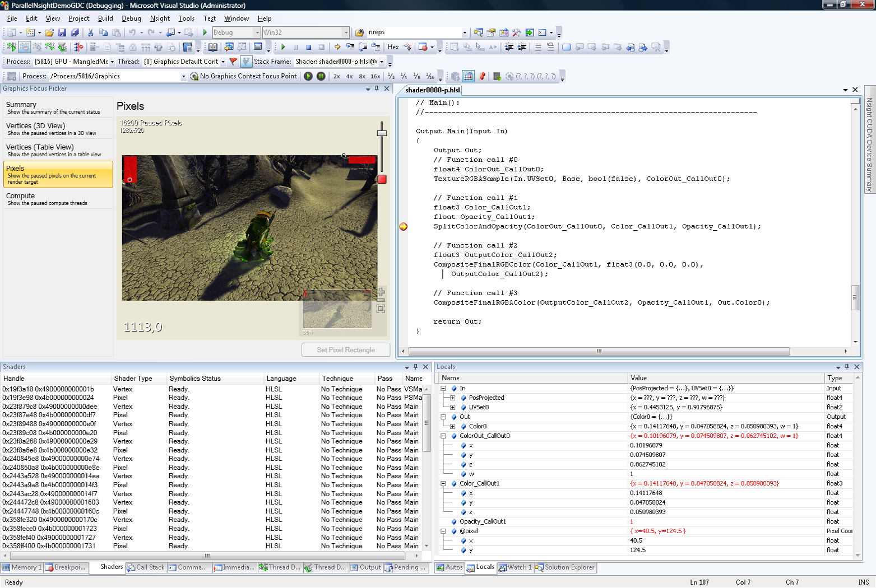This screenshot has width=876, height=588.
Task: Select the 8x speed option
Action: tap(363, 76)
